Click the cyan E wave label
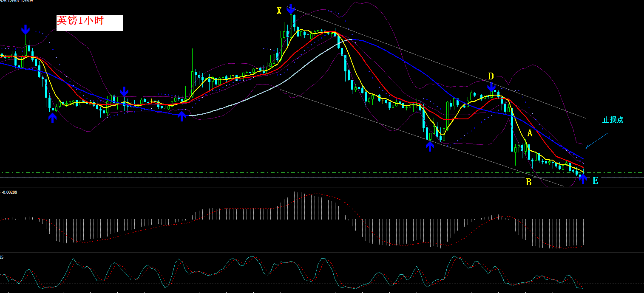644x293 pixels. point(595,181)
